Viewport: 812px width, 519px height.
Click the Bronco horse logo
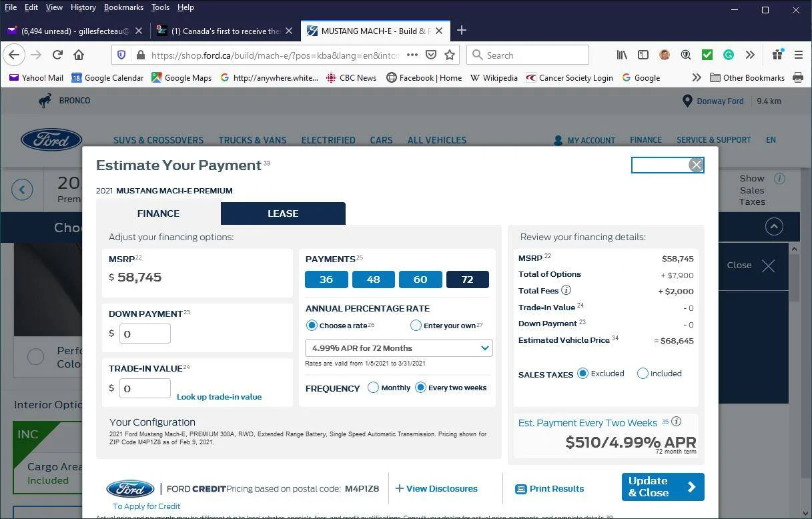45,101
